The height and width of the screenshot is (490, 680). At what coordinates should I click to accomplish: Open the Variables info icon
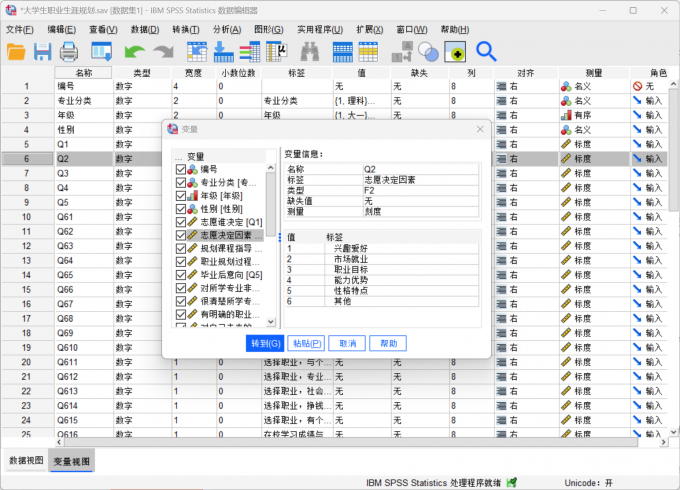click(250, 52)
